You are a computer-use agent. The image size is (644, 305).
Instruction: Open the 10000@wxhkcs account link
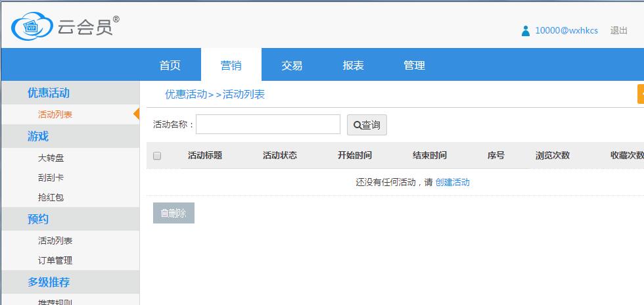566,31
